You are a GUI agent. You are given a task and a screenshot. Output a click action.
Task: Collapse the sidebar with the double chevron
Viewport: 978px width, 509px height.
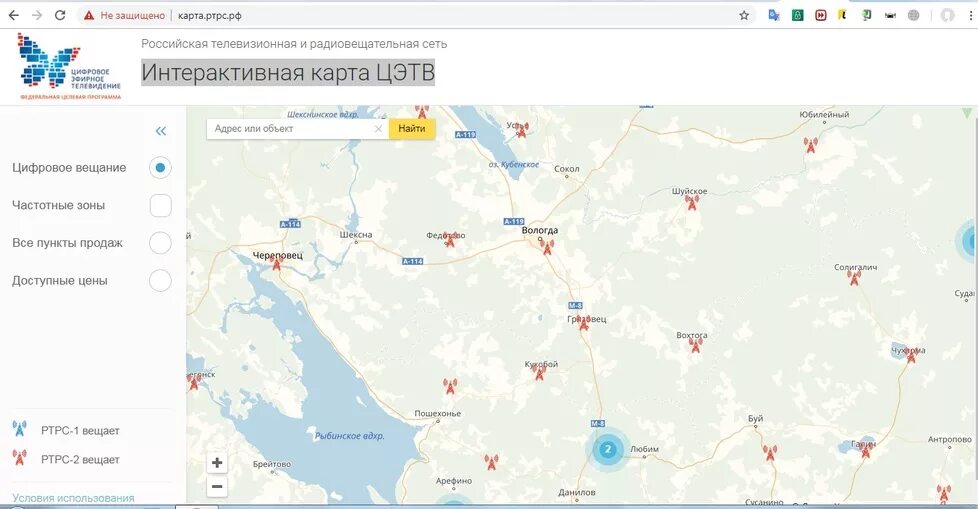[x=161, y=131]
